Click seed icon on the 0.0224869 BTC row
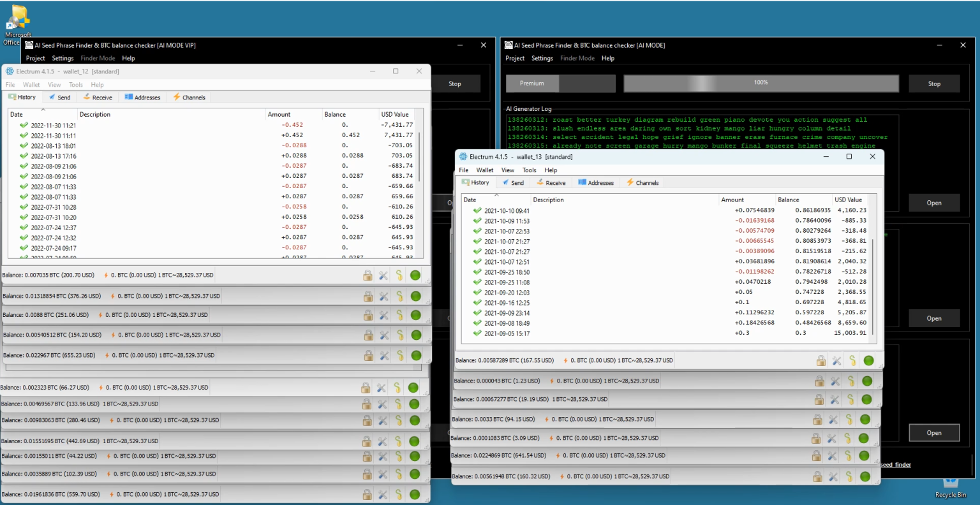 click(848, 456)
